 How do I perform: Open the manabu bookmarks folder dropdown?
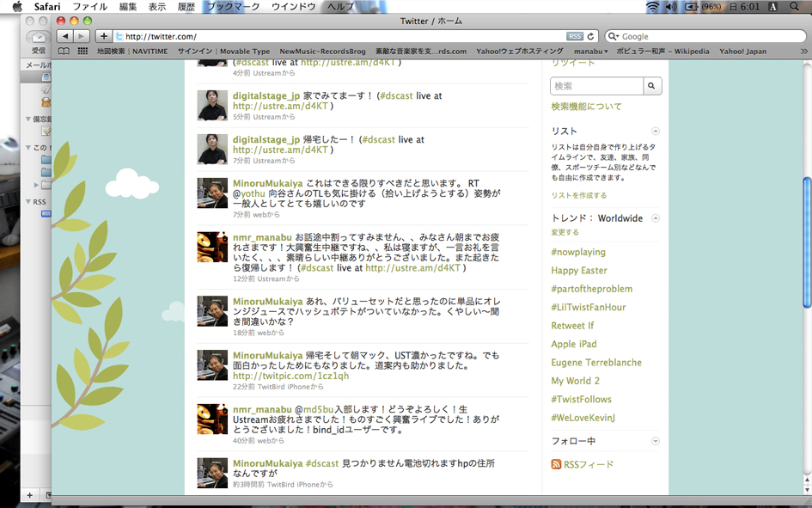click(591, 52)
